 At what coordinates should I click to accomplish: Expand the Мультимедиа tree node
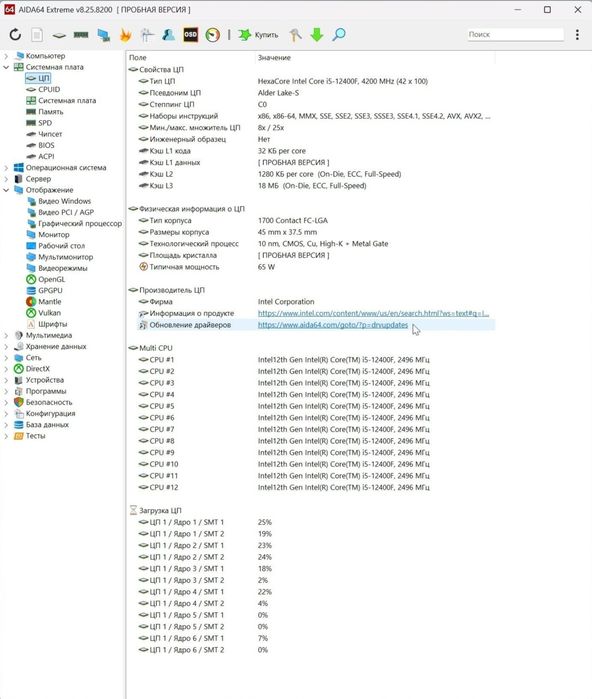(x=6, y=335)
